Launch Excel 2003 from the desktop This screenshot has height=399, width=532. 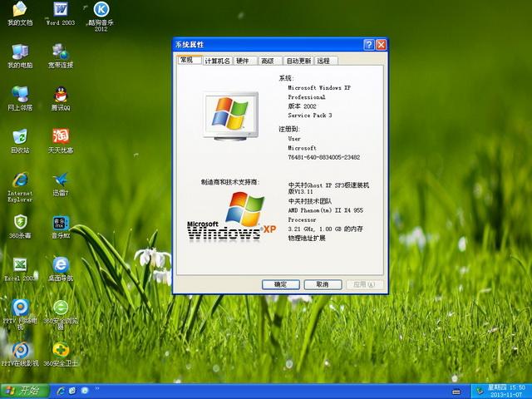point(20,269)
